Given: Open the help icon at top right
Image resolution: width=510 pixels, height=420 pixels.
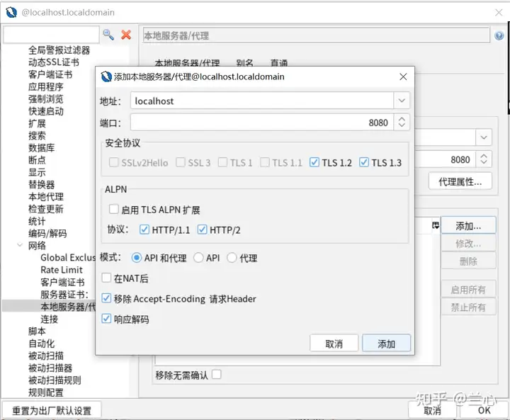Looking at the screenshot, I should [499, 35].
